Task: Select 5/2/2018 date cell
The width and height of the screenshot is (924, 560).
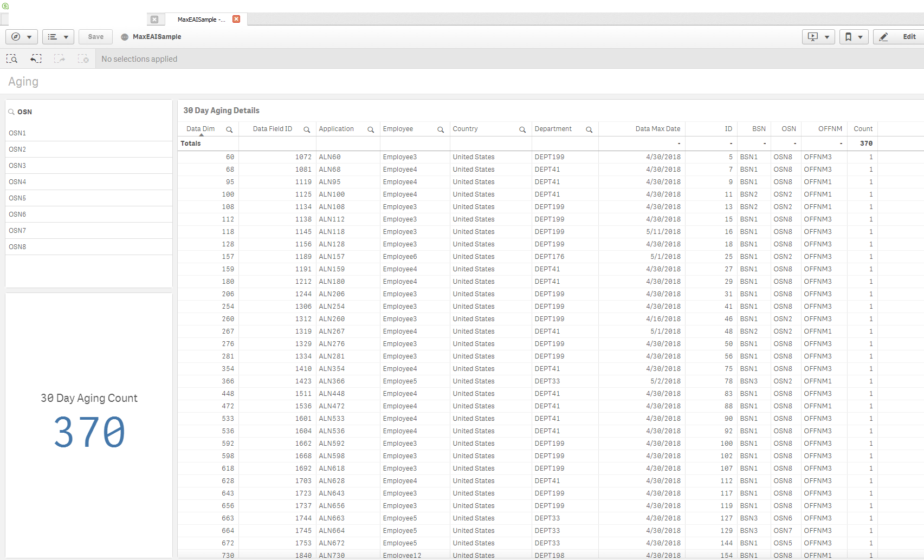Action: click(x=642, y=381)
